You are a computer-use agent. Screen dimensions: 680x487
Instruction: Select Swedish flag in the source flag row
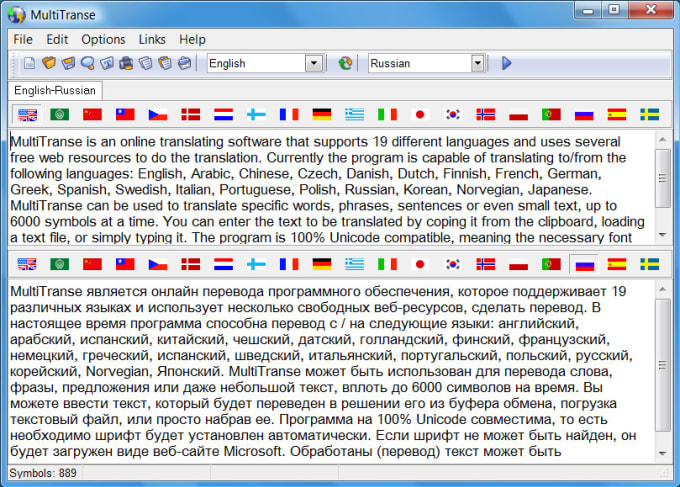(x=649, y=114)
